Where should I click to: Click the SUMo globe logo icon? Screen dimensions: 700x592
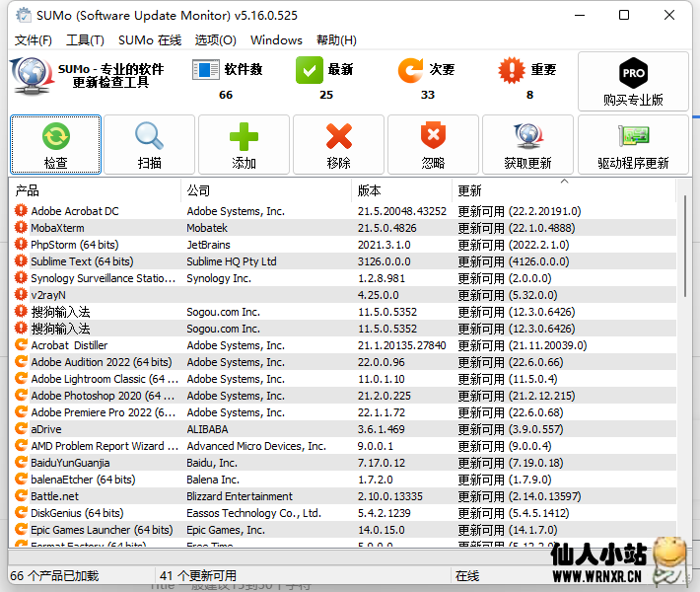[32, 76]
